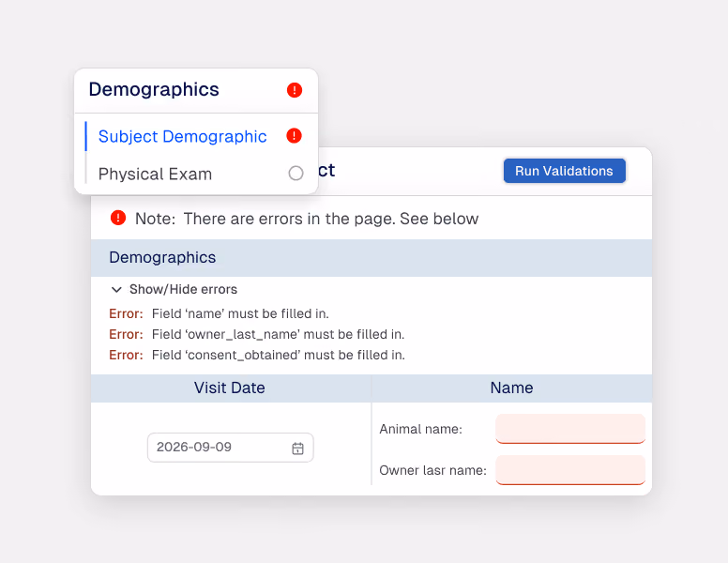Click the error icon in the page note
The width and height of the screenshot is (728, 563).
point(118,218)
